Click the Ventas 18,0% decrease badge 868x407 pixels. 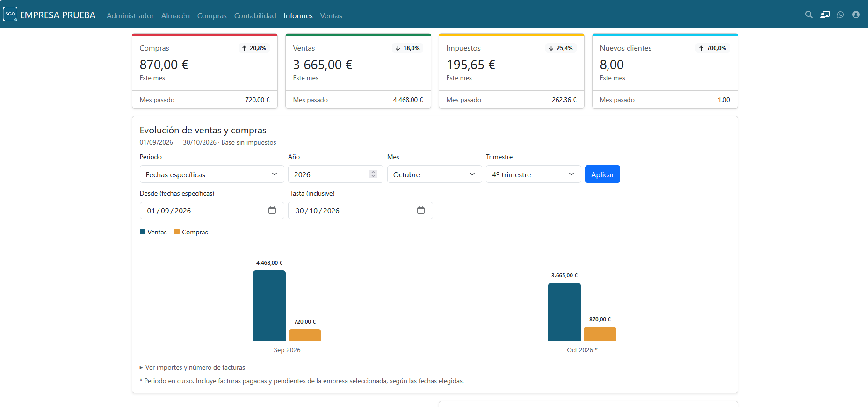tap(407, 48)
